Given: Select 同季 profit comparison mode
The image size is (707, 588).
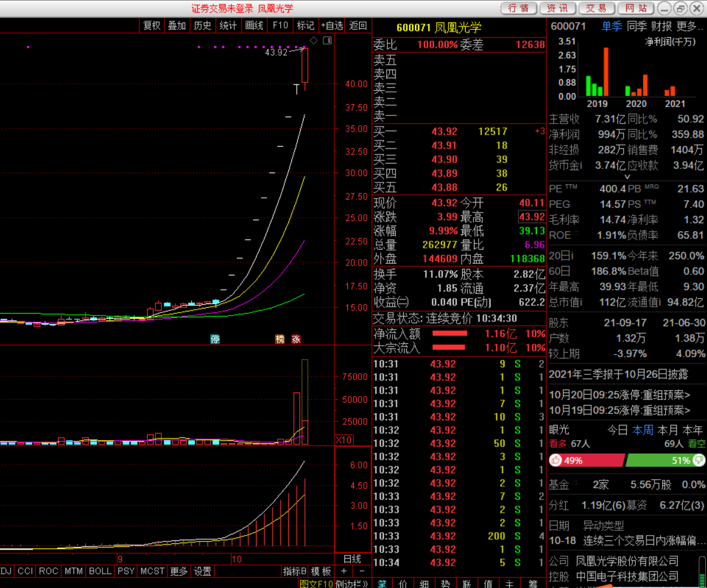Looking at the screenshot, I should tap(636, 26).
